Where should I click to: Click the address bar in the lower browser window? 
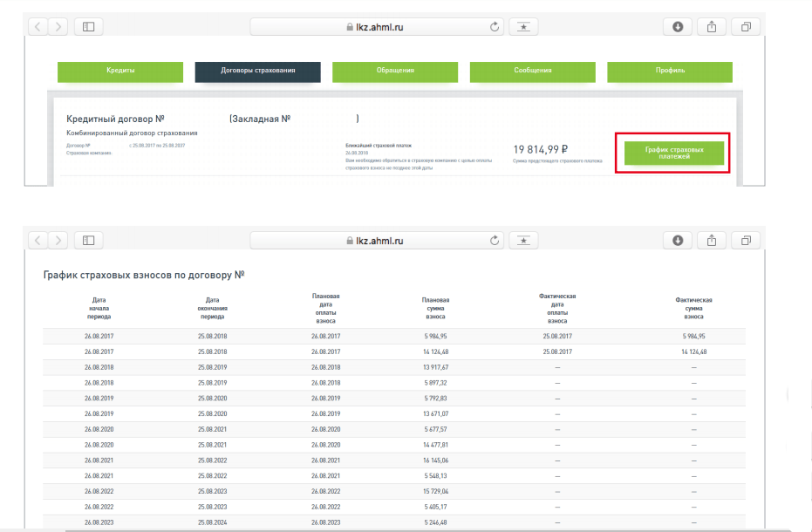(x=375, y=240)
